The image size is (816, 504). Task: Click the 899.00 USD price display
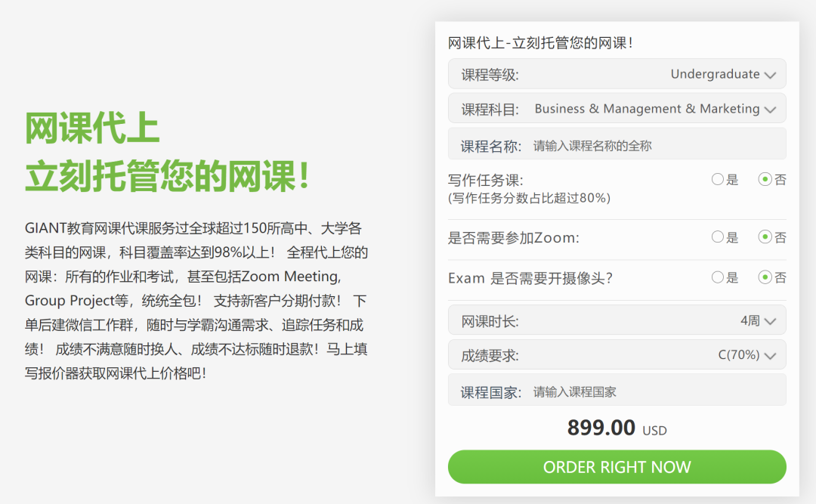pyautogui.click(x=617, y=428)
